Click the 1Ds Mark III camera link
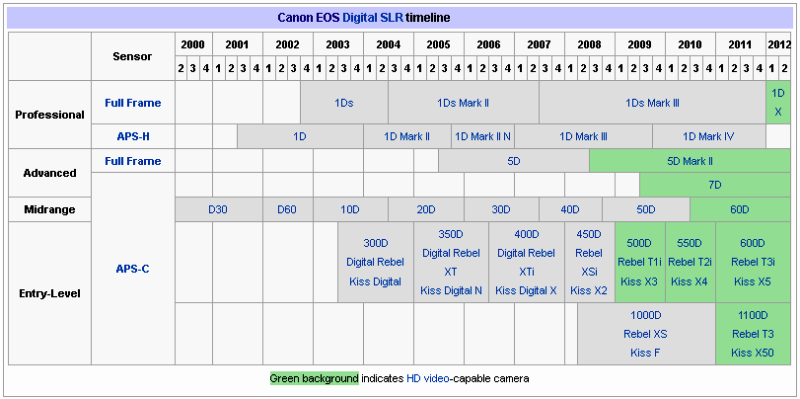 coord(652,103)
